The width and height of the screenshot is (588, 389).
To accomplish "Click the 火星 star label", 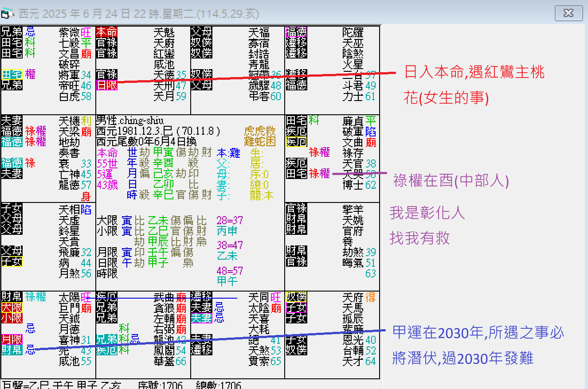I will tap(353, 64).
